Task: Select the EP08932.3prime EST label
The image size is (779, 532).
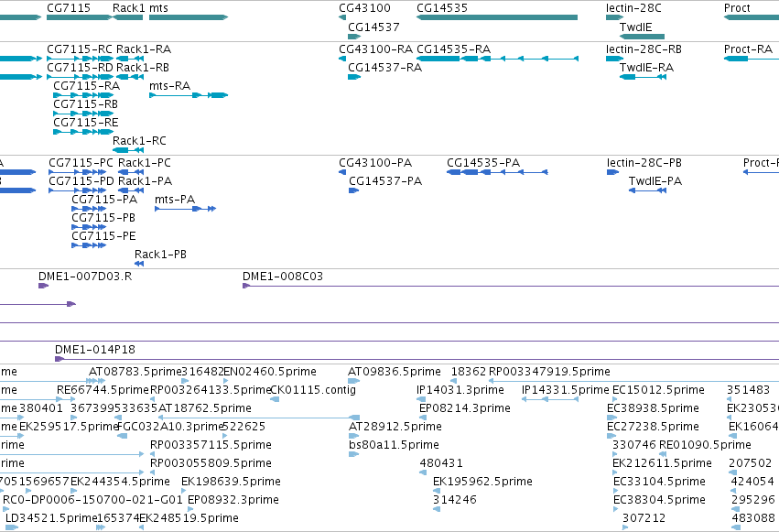Action: point(233,500)
